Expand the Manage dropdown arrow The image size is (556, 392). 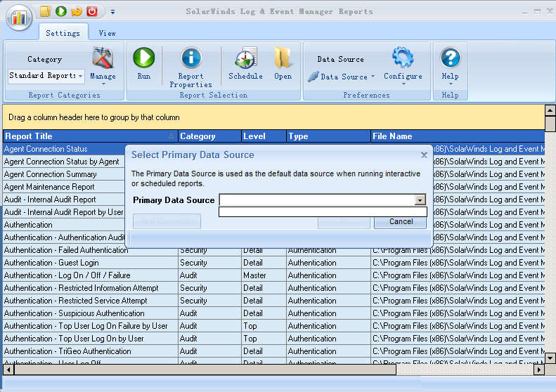(x=103, y=84)
